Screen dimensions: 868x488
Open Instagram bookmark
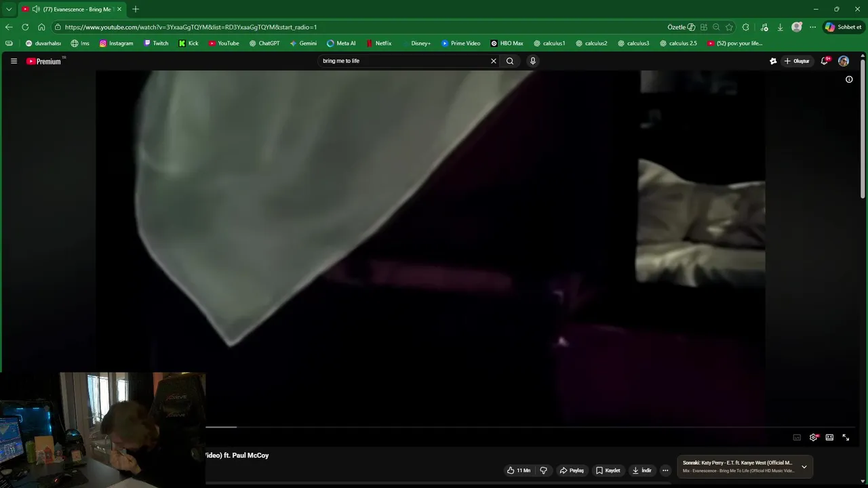click(x=117, y=43)
